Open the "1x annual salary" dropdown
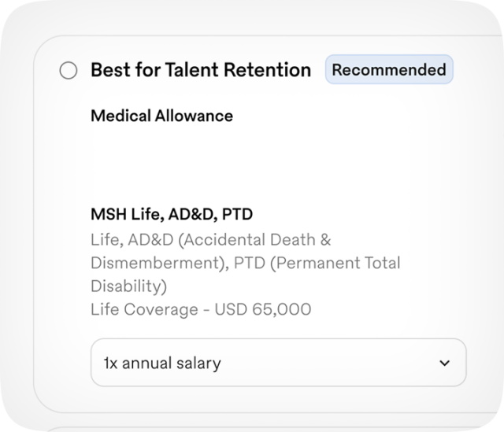The height and width of the screenshot is (432, 504). (278, 363)
